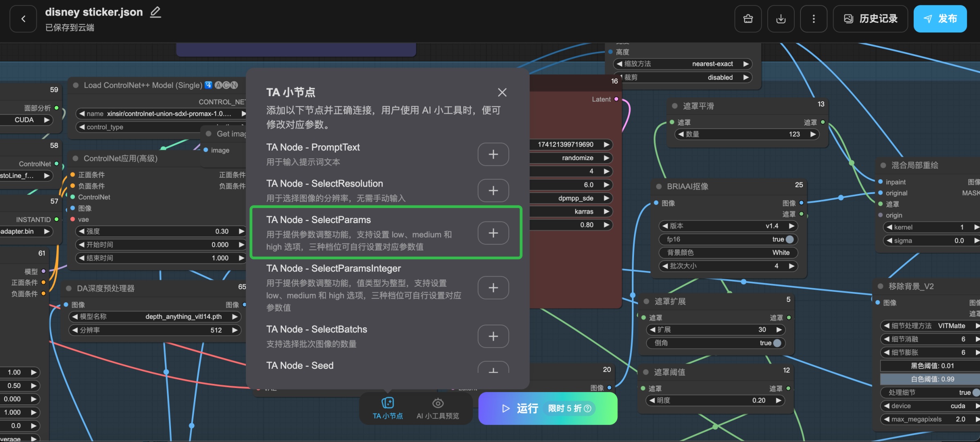Add the TA Node - SelectParams node
Screen dimensions: 980x442
pyautogui.click(x=493, y=233)
